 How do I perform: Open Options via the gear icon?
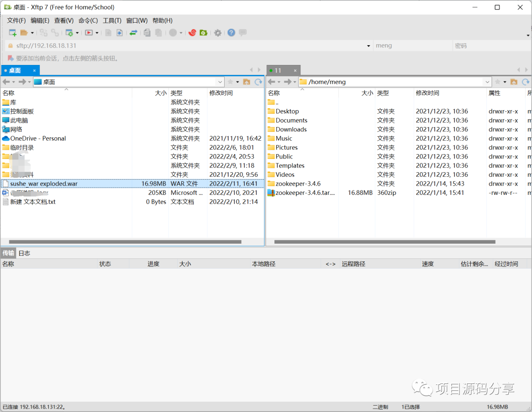coord(218,32)
